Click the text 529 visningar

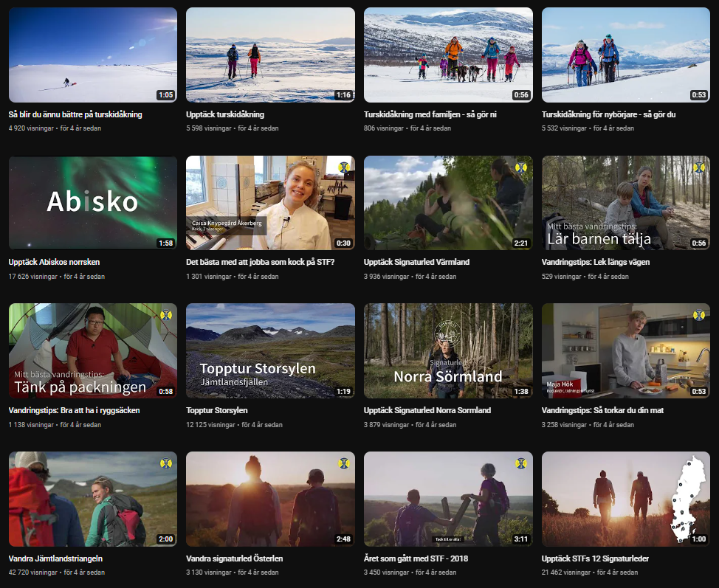[562, 277]
